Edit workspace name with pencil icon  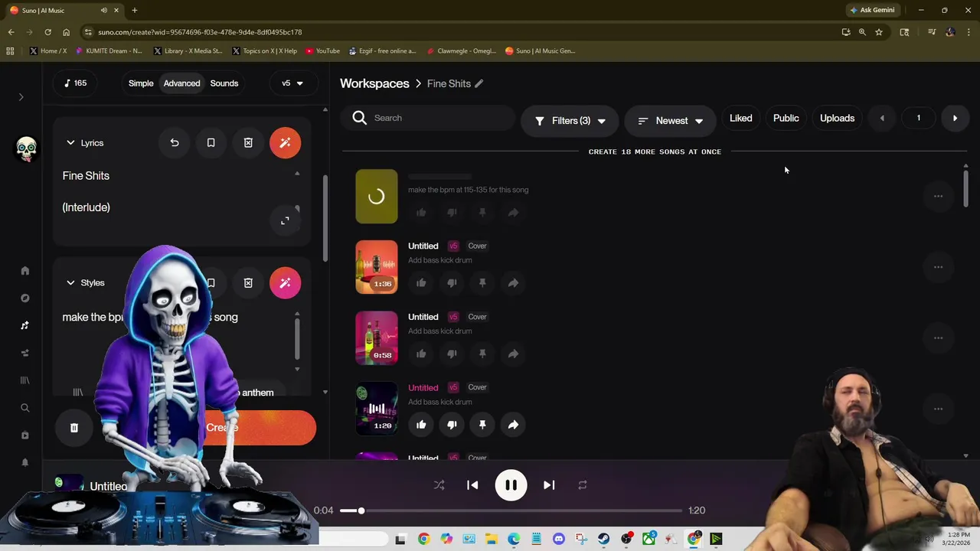(479, 83)
